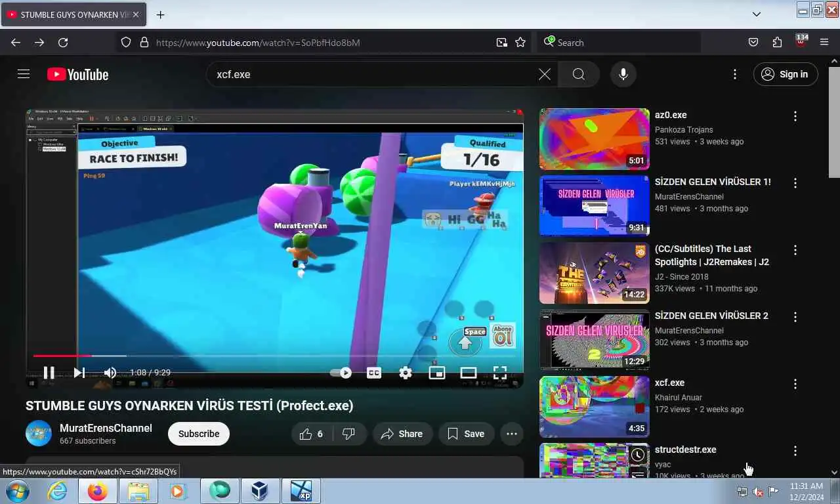The height and width of the screenshot is (504, 840).
Task: Open options menu for xcf.exe video
Action: pyautogui.click(x=795, y=384)
